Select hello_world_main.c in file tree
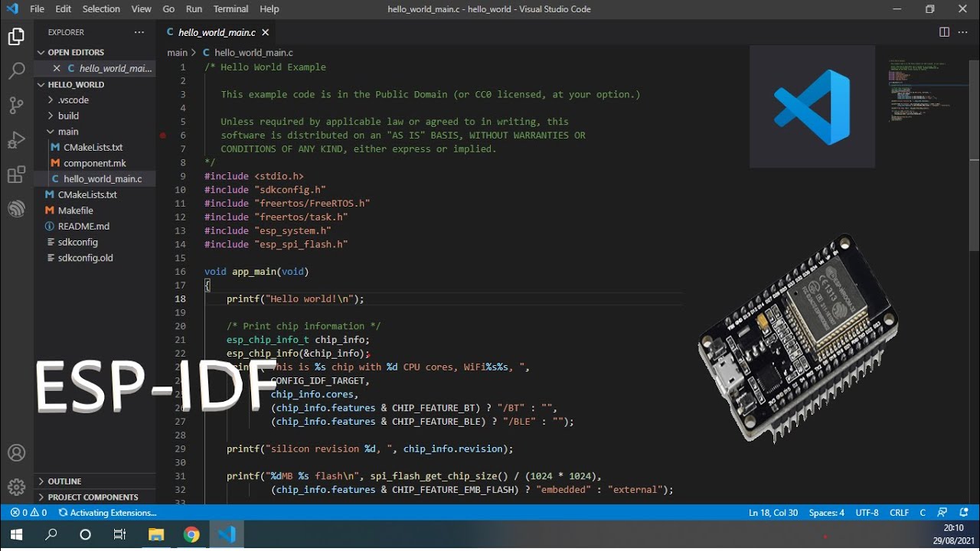Screen dimensions: 980x551 95,179
